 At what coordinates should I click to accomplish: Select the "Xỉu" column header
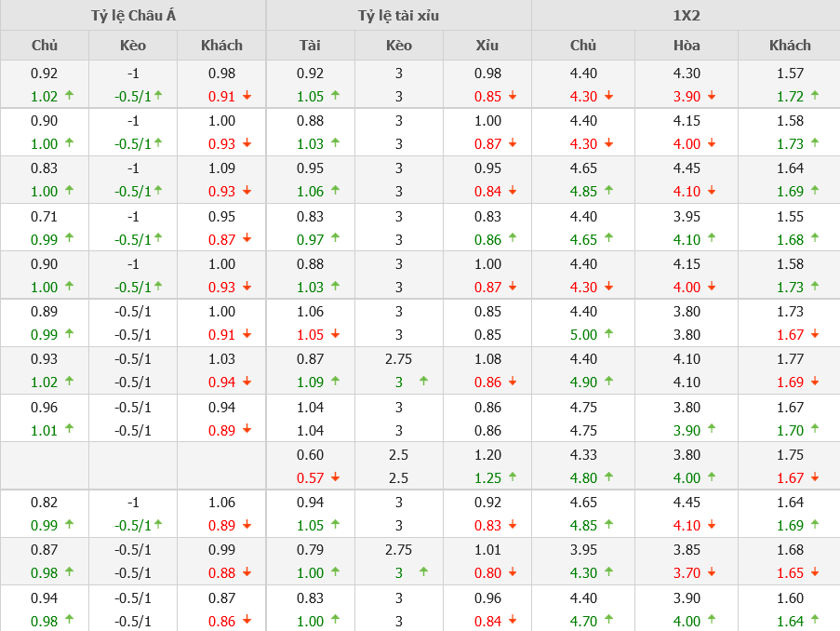[487, 45]
